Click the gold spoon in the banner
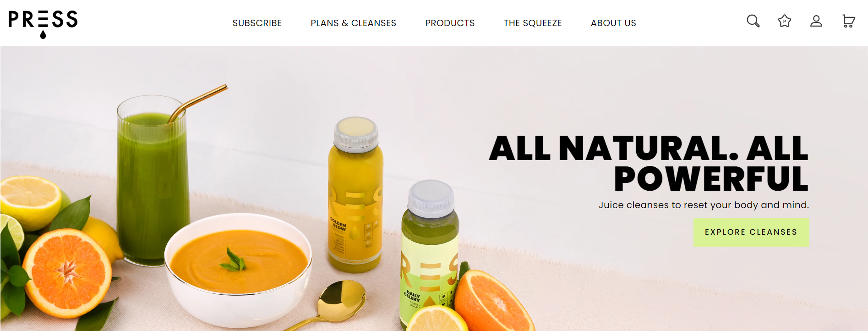 pos(330,305)
